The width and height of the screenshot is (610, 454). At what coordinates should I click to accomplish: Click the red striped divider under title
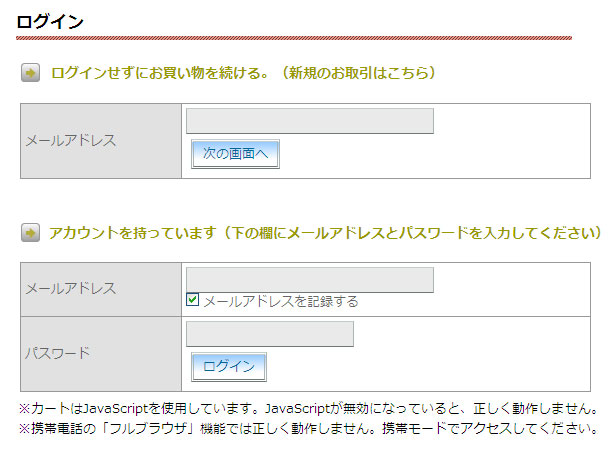(294, 38)
